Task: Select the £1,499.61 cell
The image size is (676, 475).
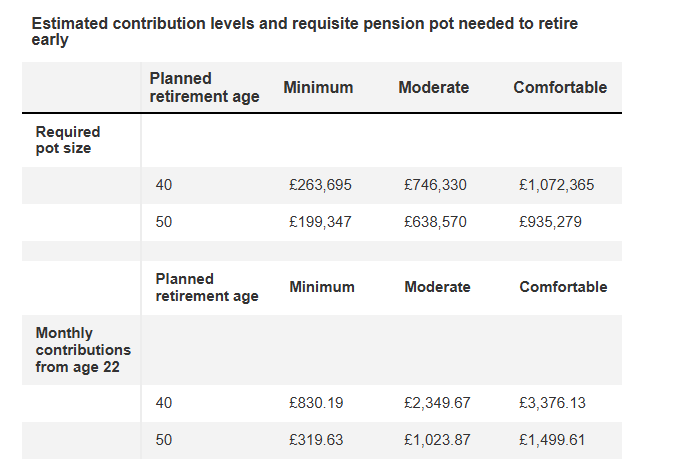Action: point(552,440)
